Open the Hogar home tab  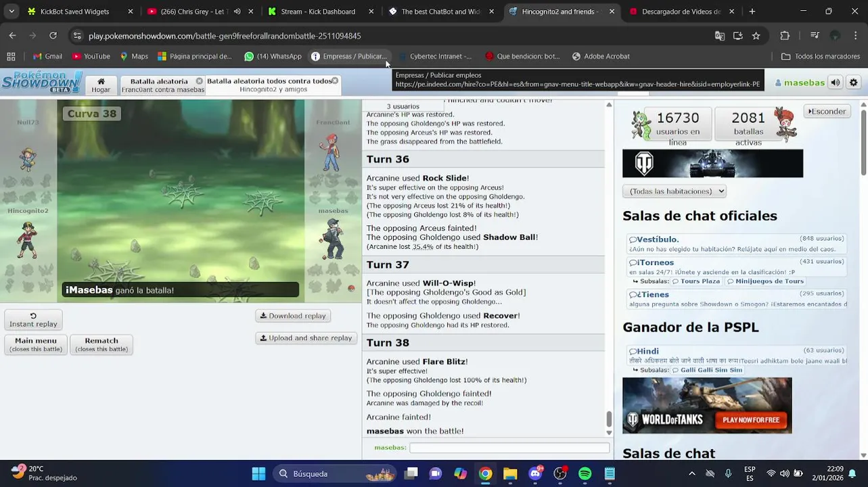[101, 85]
